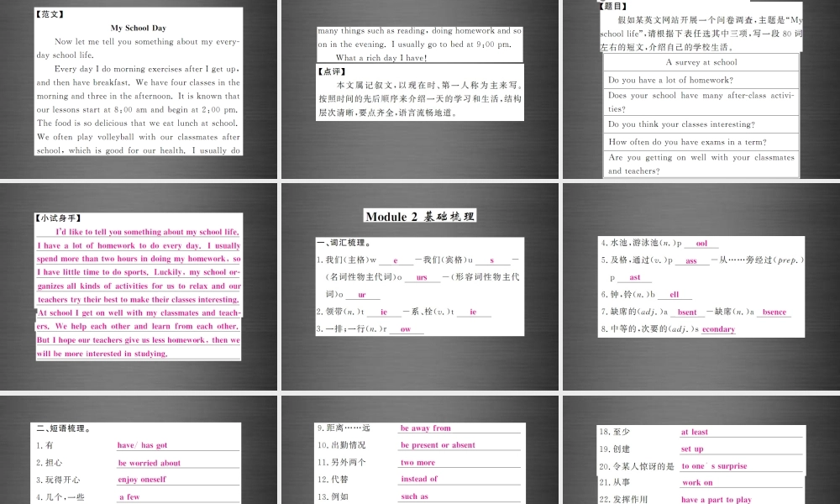Click the answer 'be present or absent'
This screenshot has height=504, width=840.
coord(438,445)
